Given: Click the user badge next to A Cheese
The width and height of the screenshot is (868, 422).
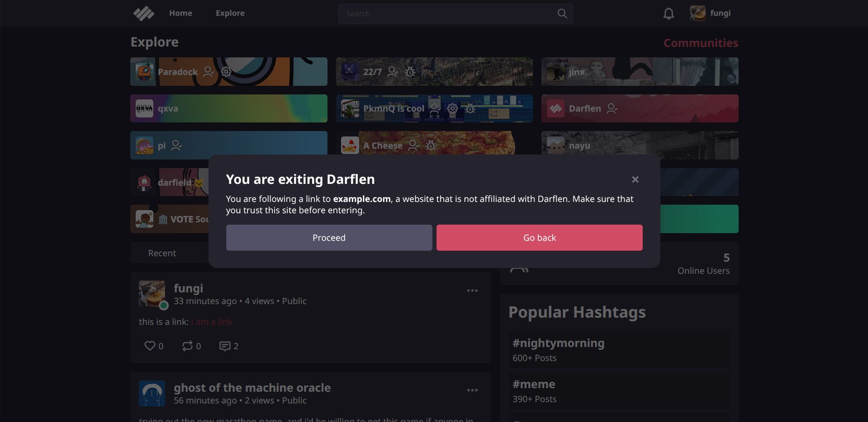Looking at the screenshot, I should 413,145.
